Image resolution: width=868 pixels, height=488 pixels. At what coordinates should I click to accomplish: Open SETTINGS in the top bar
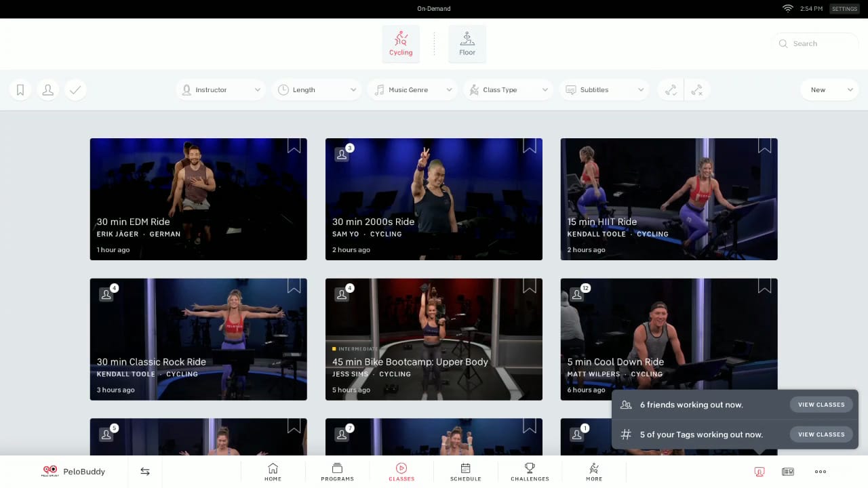tap(844, 9)
